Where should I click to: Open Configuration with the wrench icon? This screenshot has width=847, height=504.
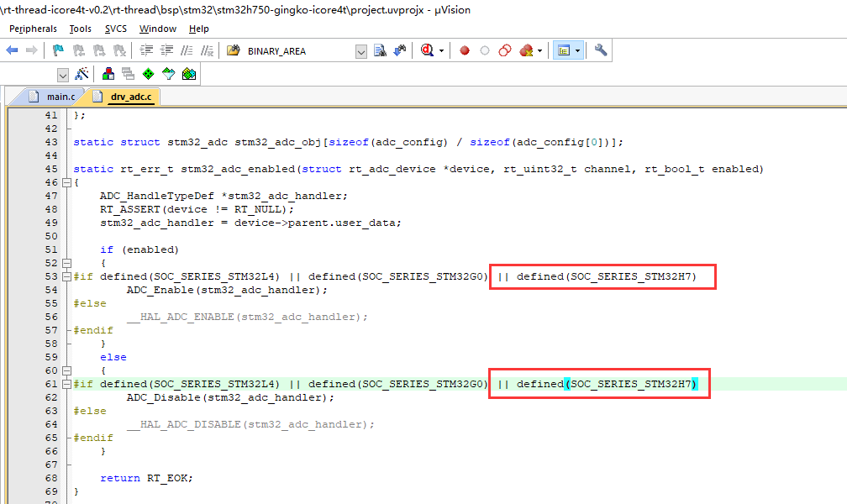[601, 50]
